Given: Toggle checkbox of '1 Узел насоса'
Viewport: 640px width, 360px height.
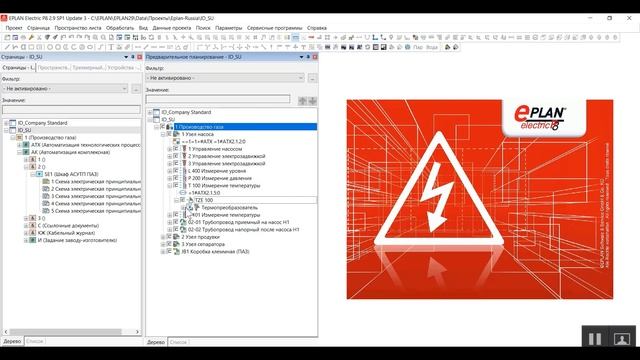Looking at the screenshot, I should coord(169,134).
